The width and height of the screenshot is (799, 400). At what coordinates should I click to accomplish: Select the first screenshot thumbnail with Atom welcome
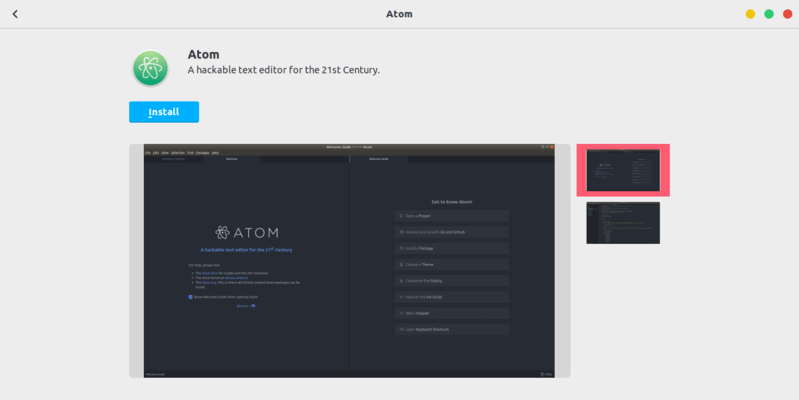tap(623, 170)
